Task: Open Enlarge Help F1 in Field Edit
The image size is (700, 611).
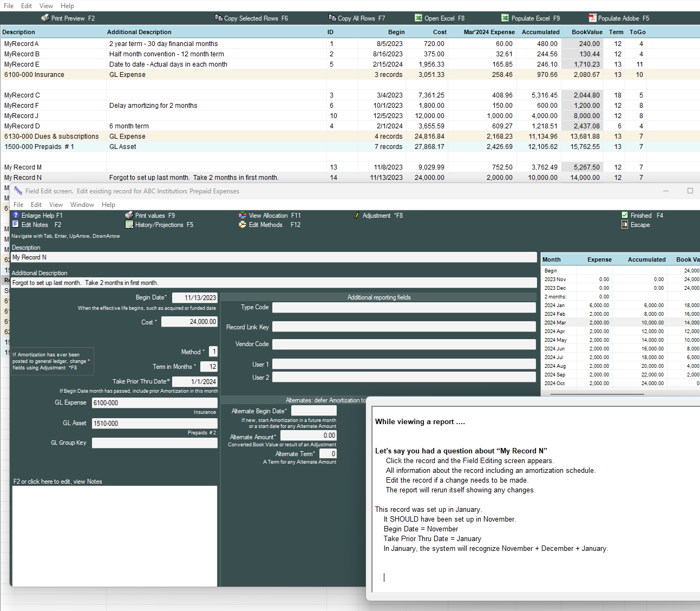Action: [x=37, y=216]
